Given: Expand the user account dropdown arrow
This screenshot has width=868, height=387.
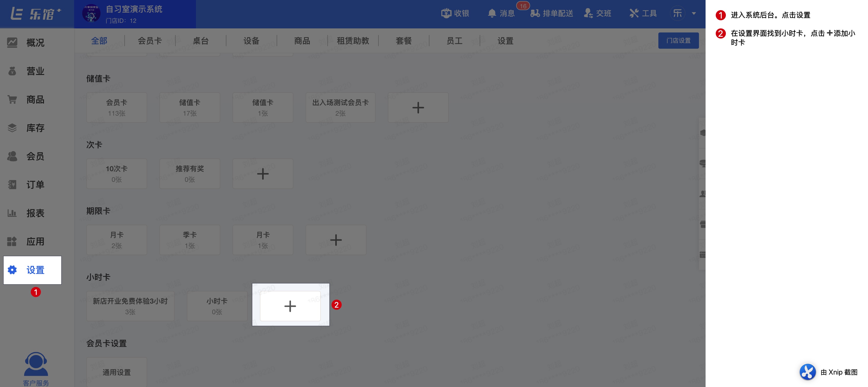Looking at the screenshot, I should click(x=694, y=13).
